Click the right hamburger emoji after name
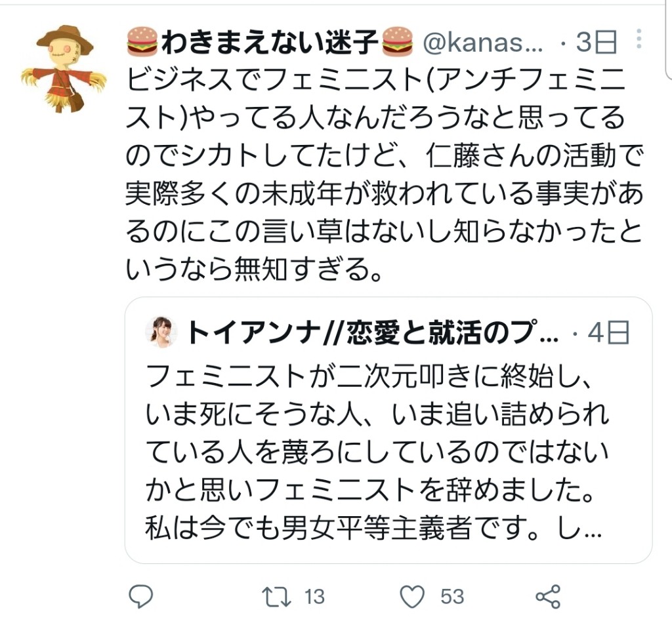This screenshot has height=625, width=672. pos(397,41)
